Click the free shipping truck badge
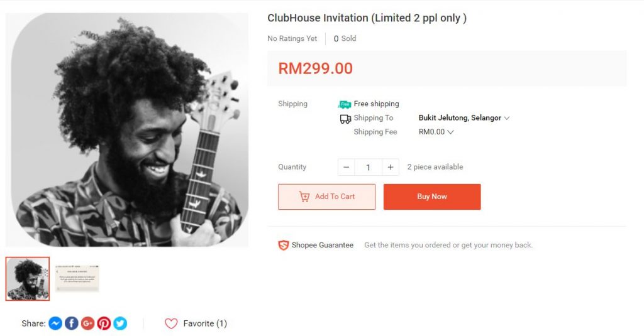 (345, 104)
